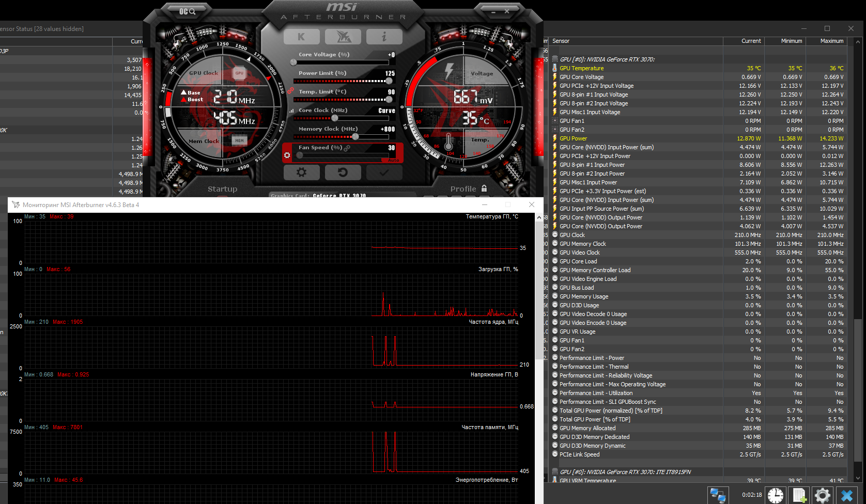Click the 0:02:18 elapsed timer
This screenshot has height=504, width=866.
click(x=752, y=495)
